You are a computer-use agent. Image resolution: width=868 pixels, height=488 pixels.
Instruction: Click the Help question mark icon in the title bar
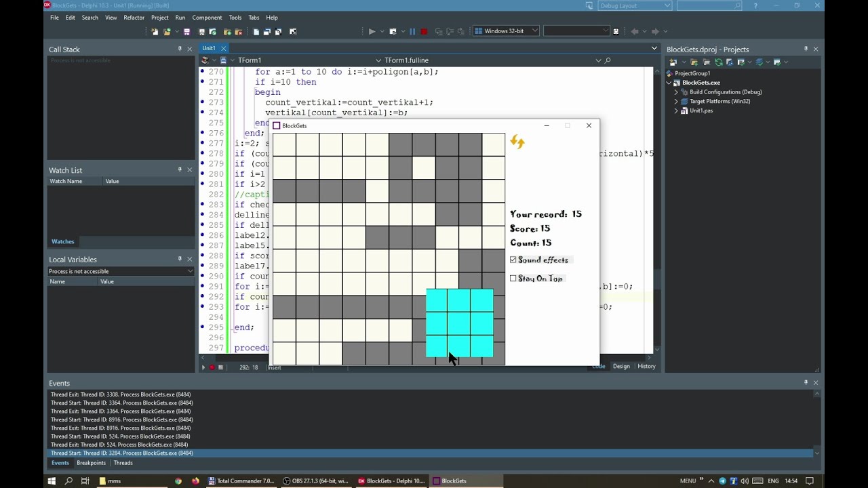[755, 6]
